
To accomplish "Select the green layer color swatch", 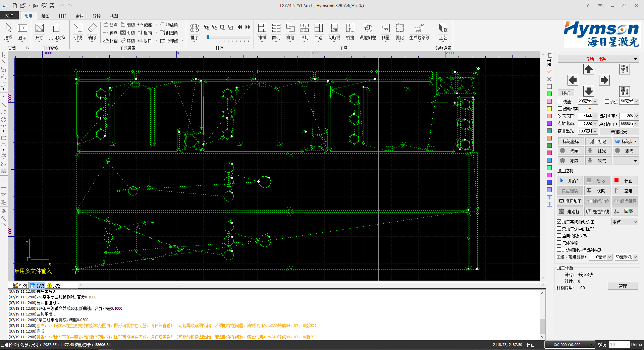I will (x=549, y=94).
